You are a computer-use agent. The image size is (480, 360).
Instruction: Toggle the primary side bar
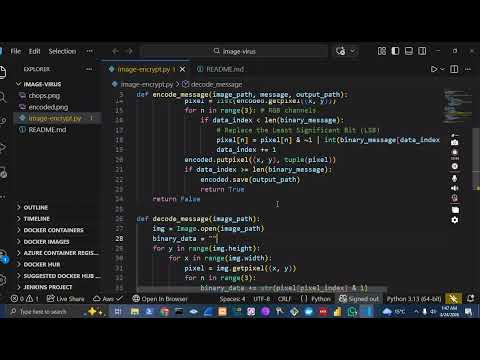[395, 51]
